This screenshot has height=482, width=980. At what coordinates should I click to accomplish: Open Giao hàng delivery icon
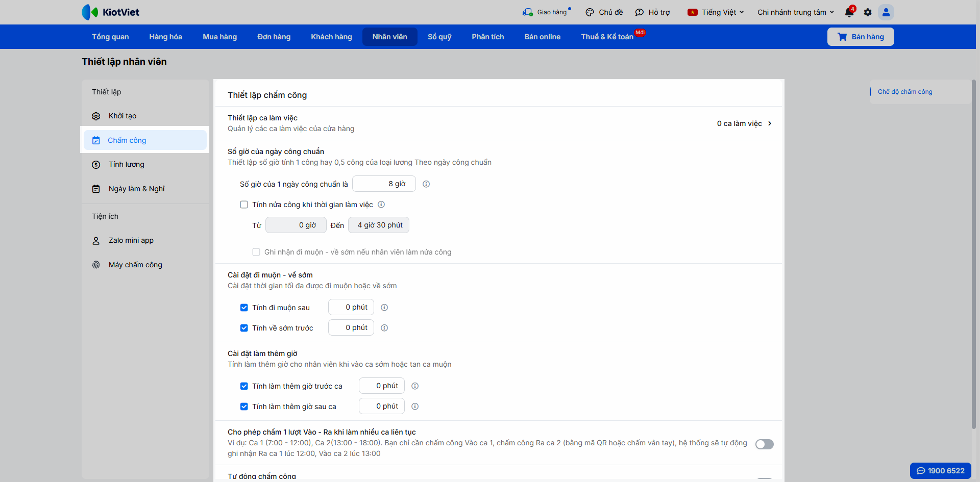[x=528, y=12]
